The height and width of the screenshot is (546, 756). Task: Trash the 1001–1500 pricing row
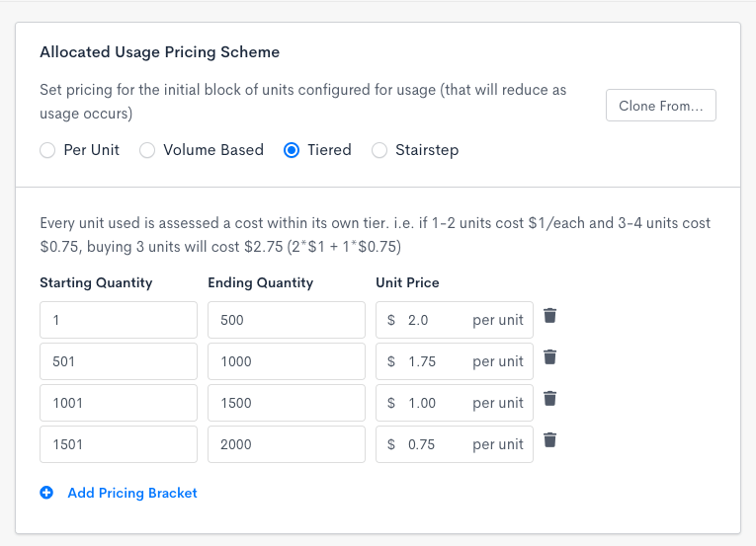pos(550,399)
